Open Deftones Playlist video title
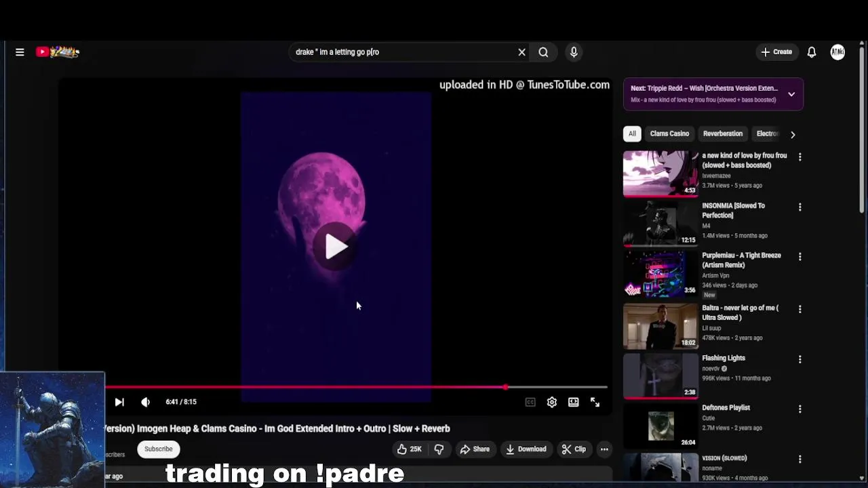This screenshot has width=868, height=488. [726, 408]
